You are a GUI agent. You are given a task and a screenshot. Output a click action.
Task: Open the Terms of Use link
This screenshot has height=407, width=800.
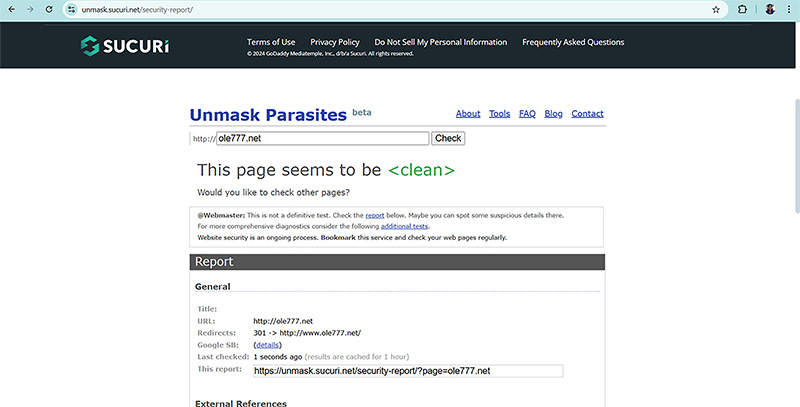[x=271, y=42]
